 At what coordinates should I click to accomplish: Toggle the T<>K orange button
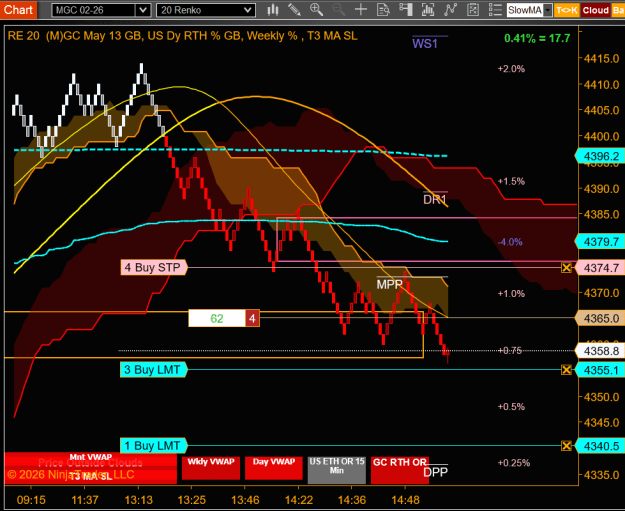tap(566, 10)
